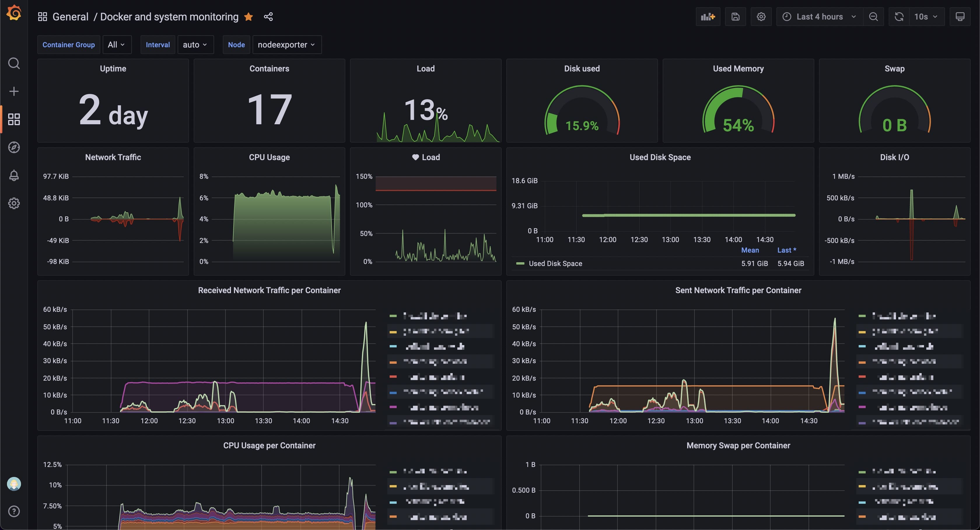Open the nodeexporter Node dropdown

click(x=286, y=45)
